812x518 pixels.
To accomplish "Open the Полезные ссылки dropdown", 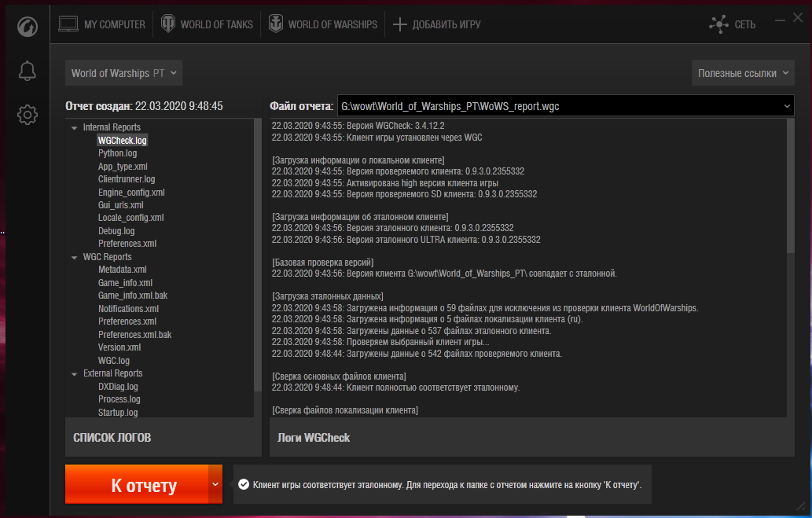I will click(x=743, y=73).
